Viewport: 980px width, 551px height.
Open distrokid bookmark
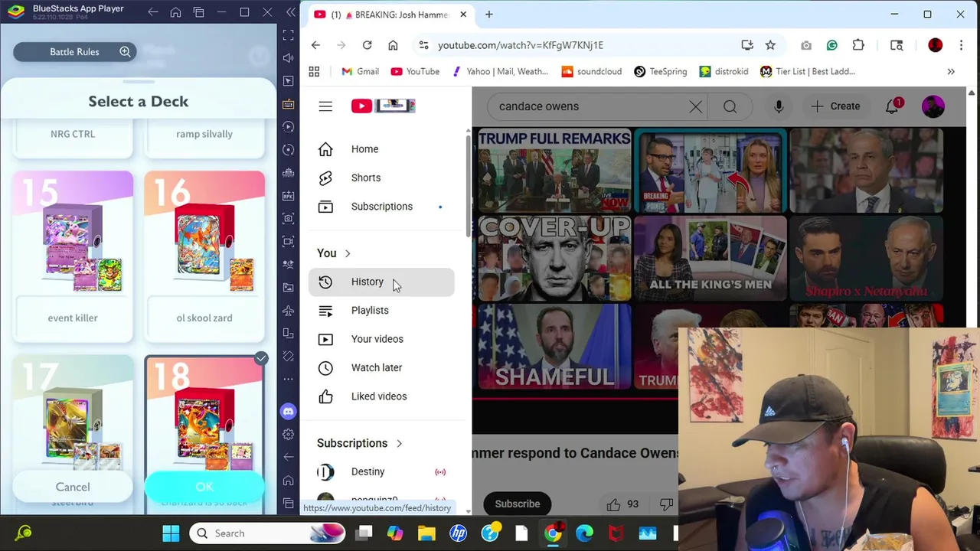pos(723,71)
